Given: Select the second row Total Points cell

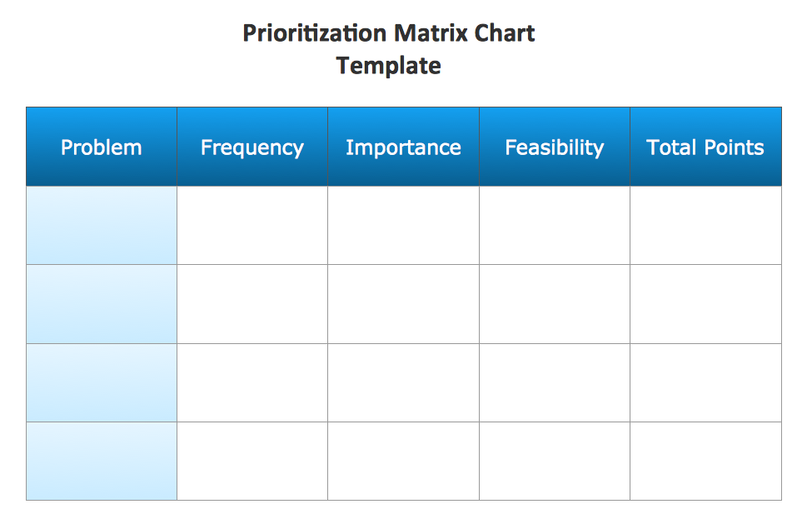Looking at the screenshot, I should (x=705, y=304).
